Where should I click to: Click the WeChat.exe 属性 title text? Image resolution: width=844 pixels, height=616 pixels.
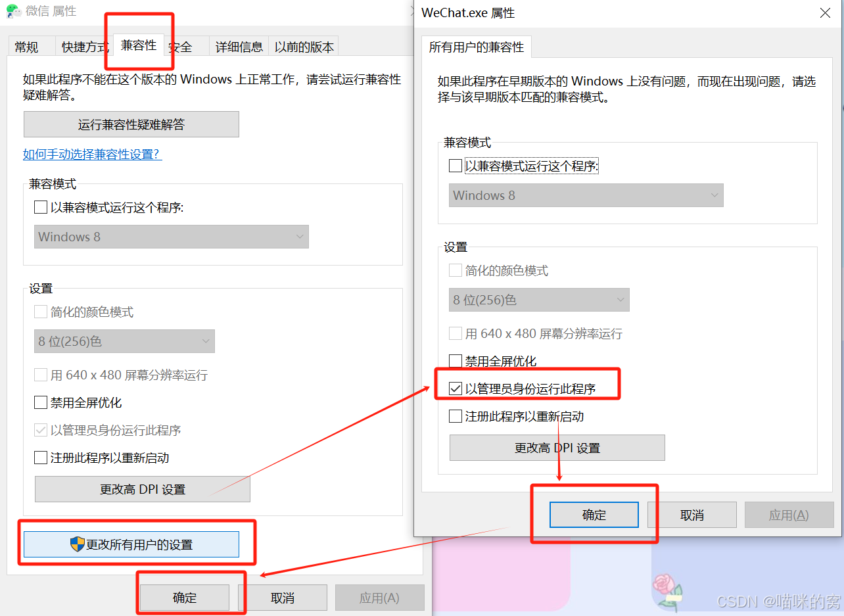click(x=468, y=13)
